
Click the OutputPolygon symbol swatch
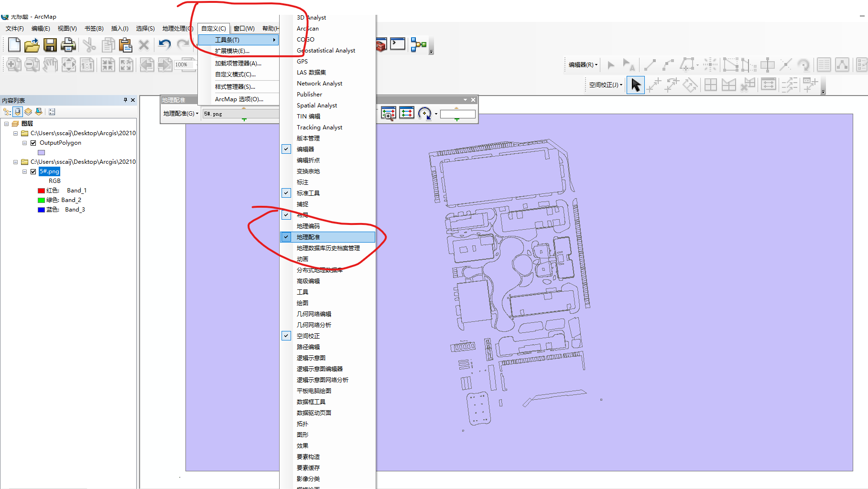tap(41, 152)
